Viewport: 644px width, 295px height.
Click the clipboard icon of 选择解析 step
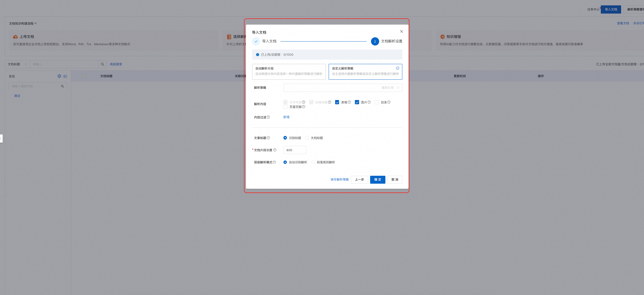(229, 37)
